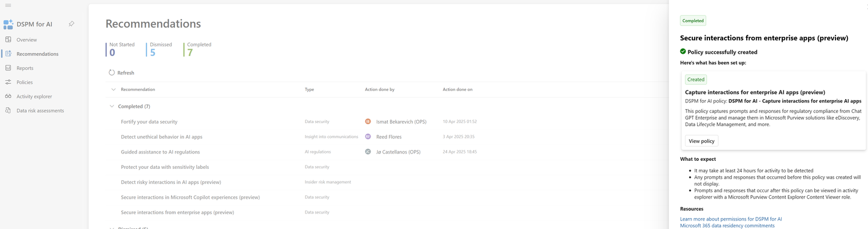Open Detect unethical behavior in AI apps
Screen dimensions: 868x229
162,137
